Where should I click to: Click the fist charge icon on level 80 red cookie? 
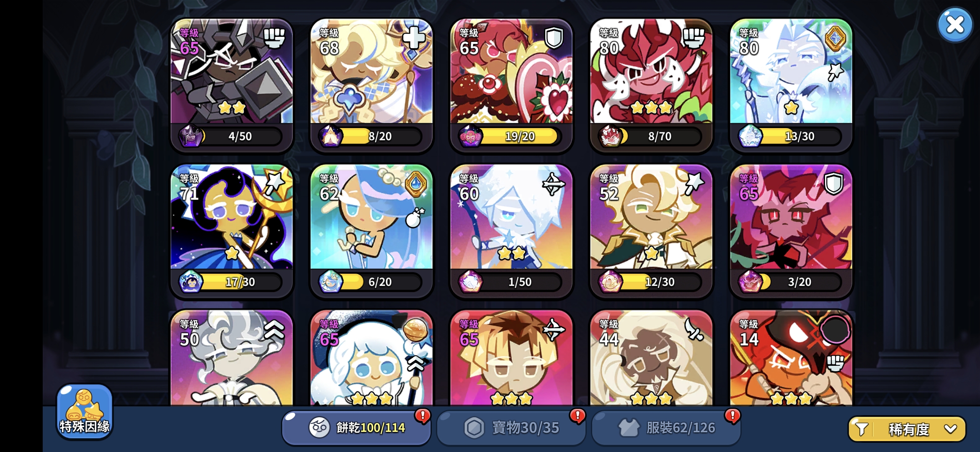(x=694, y=38)
